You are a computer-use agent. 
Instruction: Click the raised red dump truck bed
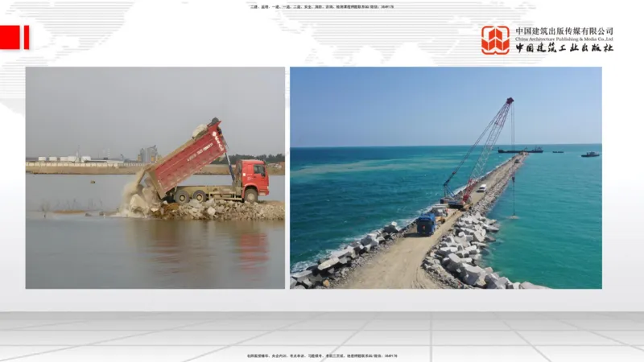(189, 157)
